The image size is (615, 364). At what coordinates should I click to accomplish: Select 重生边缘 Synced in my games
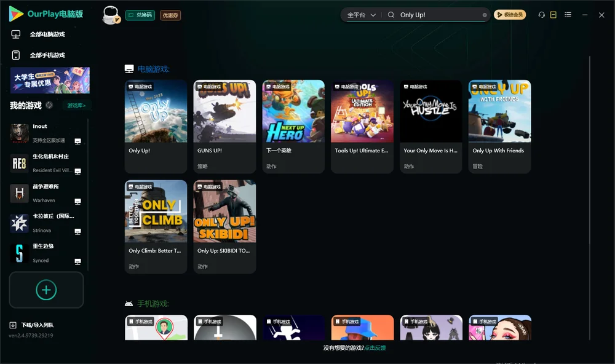46,253
